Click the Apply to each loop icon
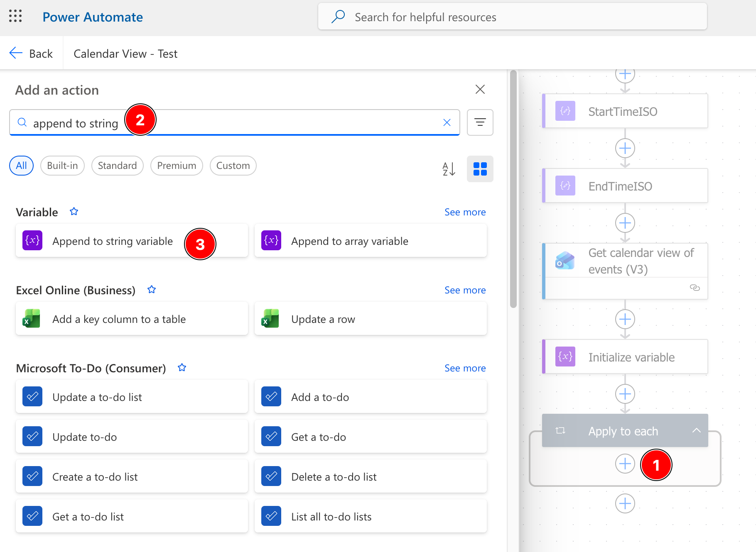The width and height of the screenshot is (756, 552). (560, 431)
